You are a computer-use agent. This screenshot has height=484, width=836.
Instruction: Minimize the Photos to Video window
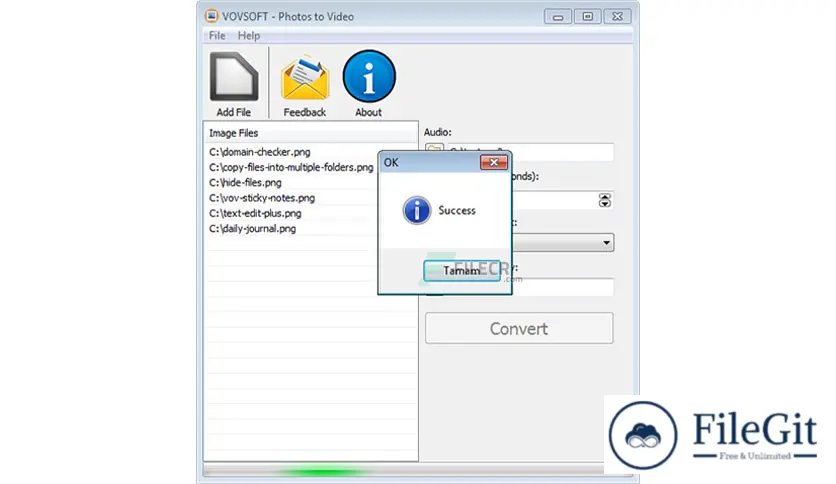point(558,17)
